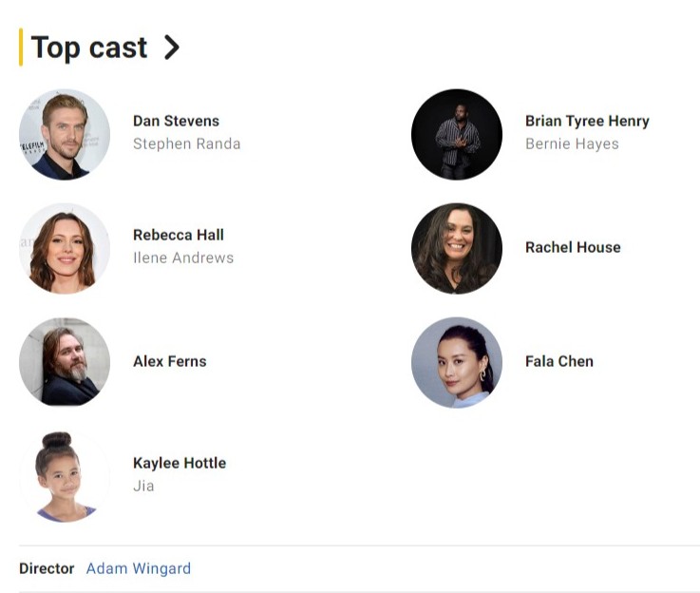Click the Brian Tyree Henry name link
Screen dimensions: 700x593
tap(587, 121)
